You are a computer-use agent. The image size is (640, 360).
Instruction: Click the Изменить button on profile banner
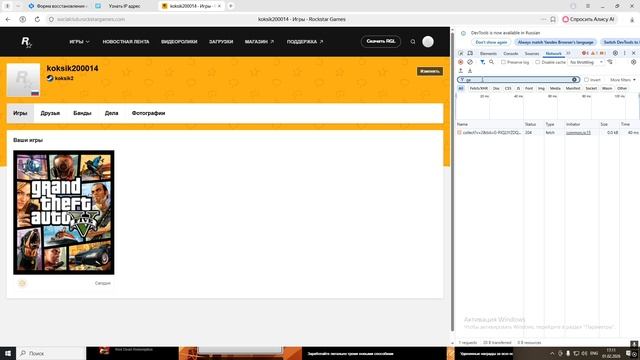[x=430, y=71]
